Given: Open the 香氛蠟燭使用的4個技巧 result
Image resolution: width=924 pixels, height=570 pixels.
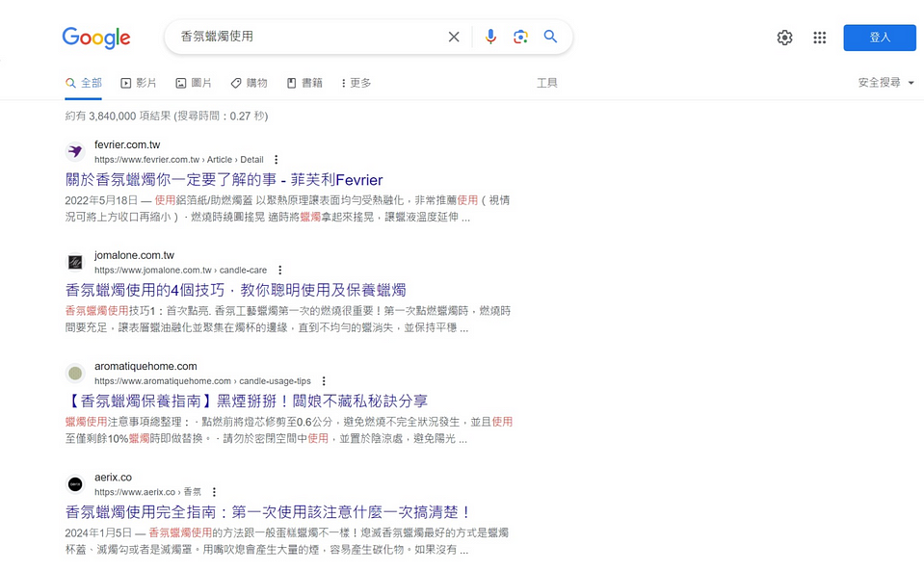Looking at the screenshot, I should 236,291.
